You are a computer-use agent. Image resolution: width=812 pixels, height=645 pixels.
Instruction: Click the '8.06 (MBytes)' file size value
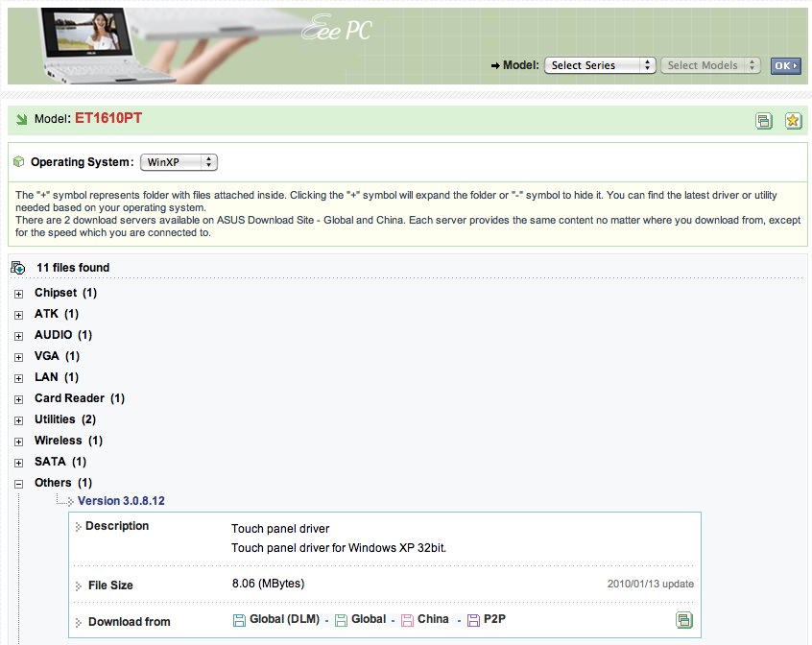(x=268, y=584)
